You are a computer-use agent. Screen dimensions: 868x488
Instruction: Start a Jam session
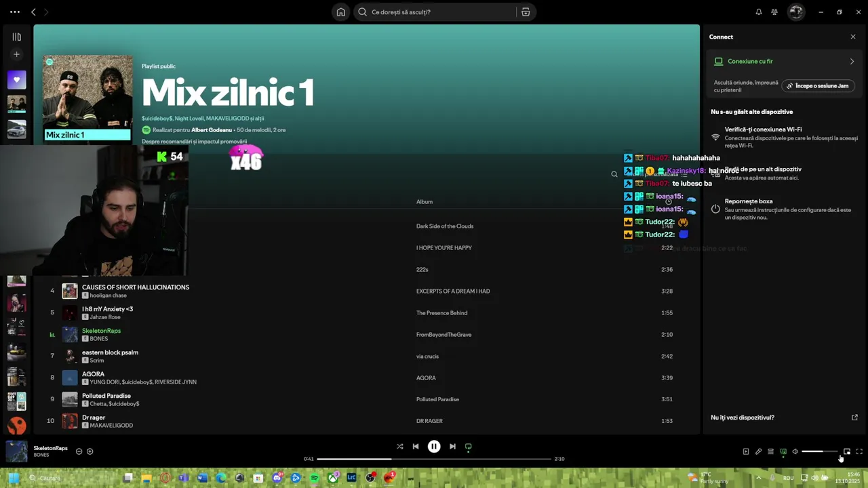tap(818, 86)
